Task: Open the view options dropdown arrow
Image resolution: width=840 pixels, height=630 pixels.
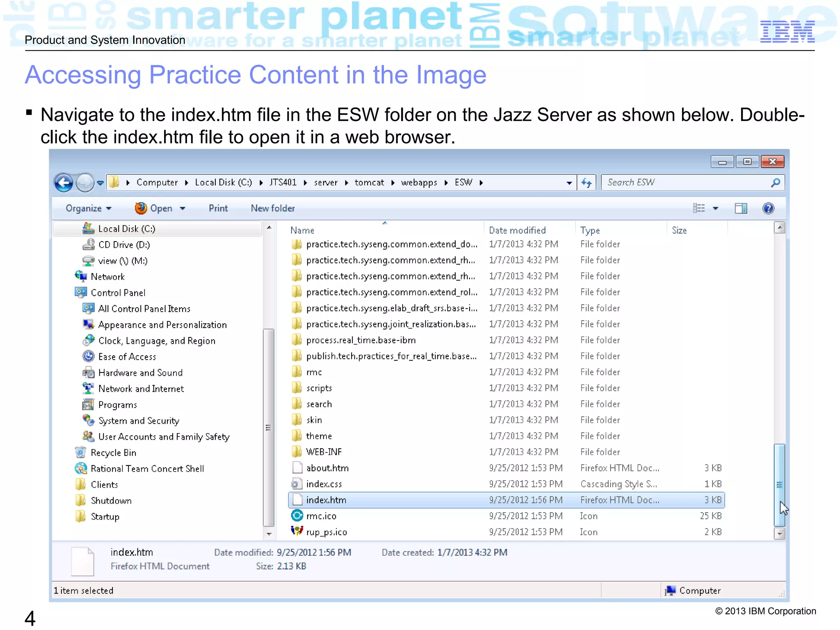Action: coord(716,208)
